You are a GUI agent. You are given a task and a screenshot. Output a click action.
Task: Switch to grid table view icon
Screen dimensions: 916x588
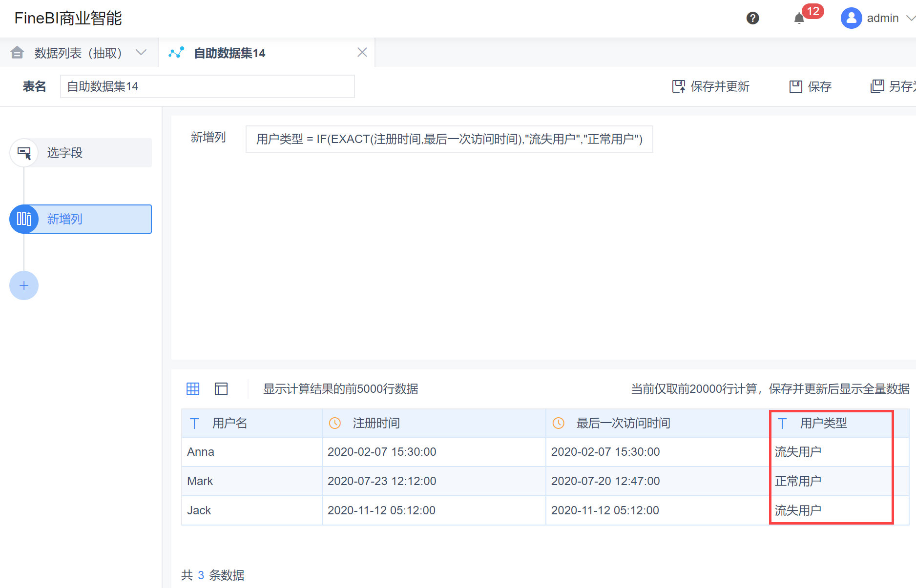[193, 388]
